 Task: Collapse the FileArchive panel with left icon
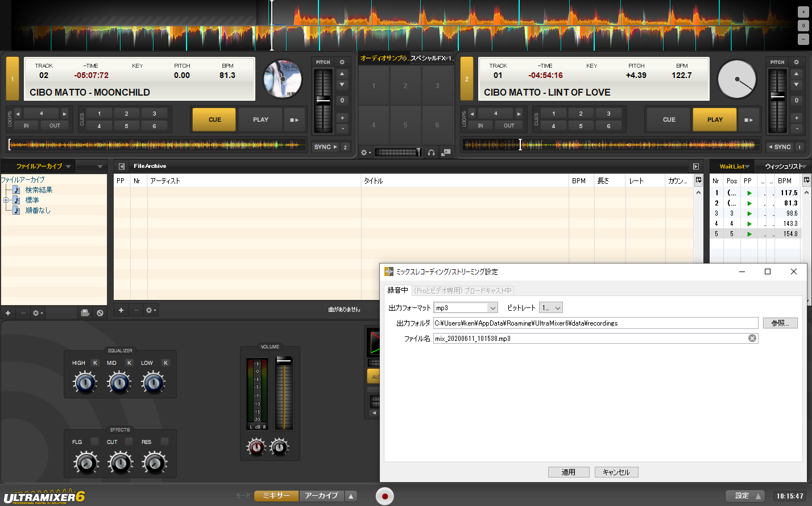pos(121,166)
